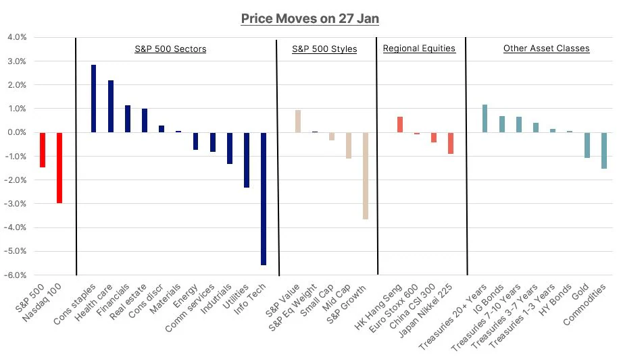Select the S&P Growth beige bar

tap(366, 175)
